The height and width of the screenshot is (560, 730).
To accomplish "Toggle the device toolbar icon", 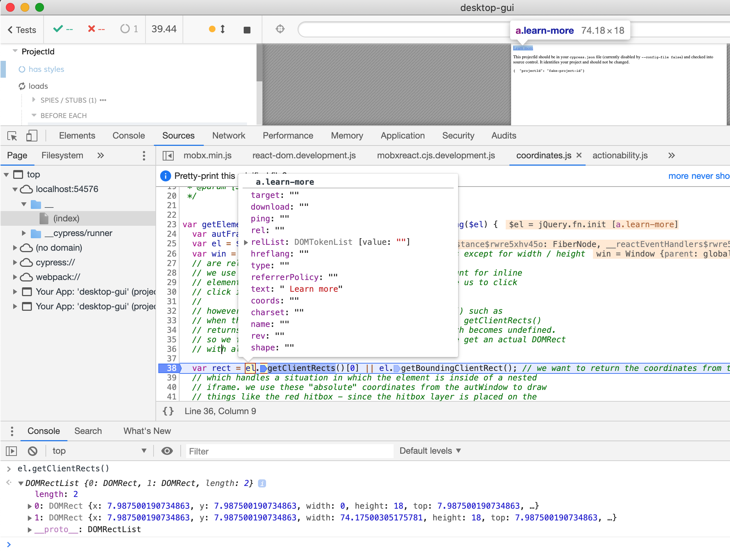I will click(32, 136).
